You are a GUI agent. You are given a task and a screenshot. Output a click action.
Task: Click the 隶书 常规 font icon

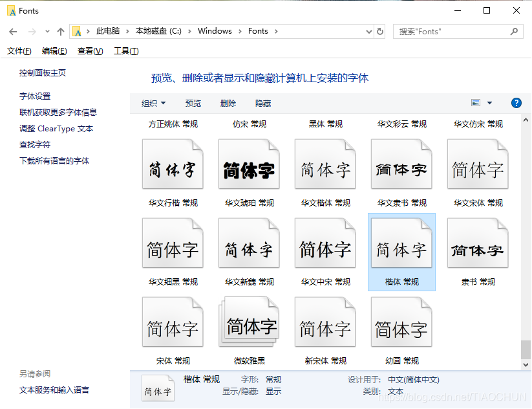(478, 243)
